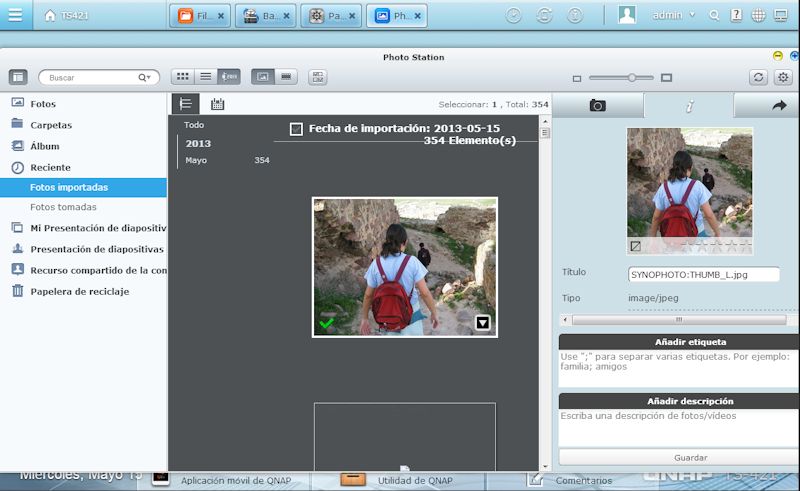Select Todo in the timeline

coord(194,125)
